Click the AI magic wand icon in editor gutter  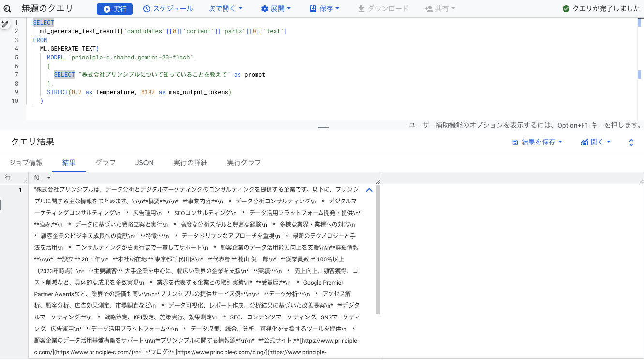5,24
